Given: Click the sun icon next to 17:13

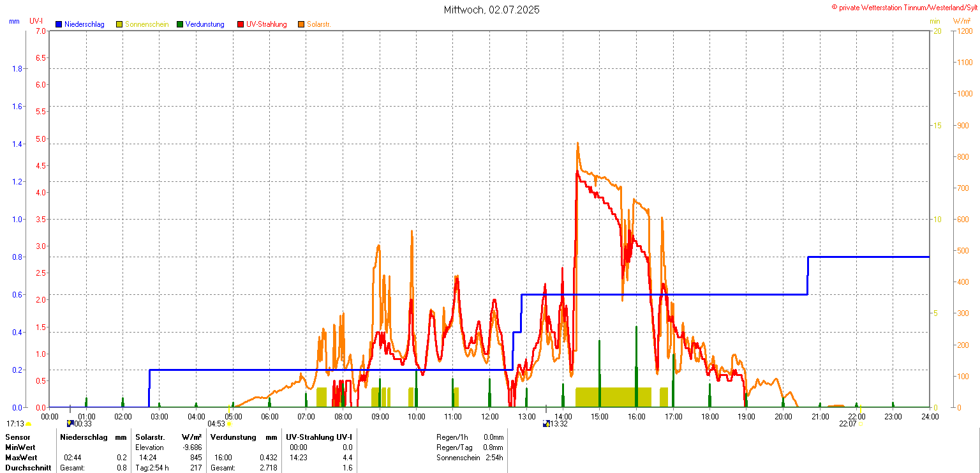Looking at the screenshot, I should click(29, 424).
